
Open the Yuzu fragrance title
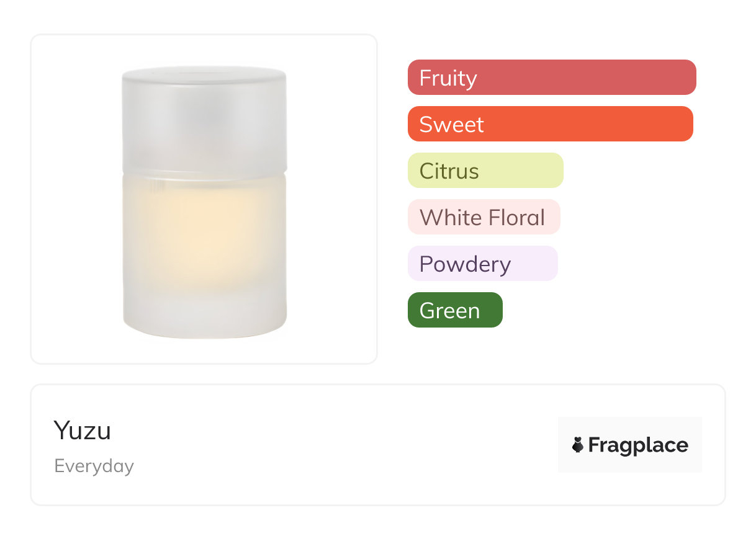click(x=83, y=431)
